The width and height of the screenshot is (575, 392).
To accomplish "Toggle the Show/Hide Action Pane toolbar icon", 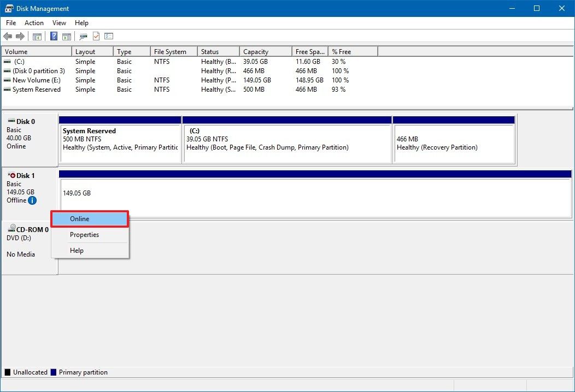I will click(66, 36).
